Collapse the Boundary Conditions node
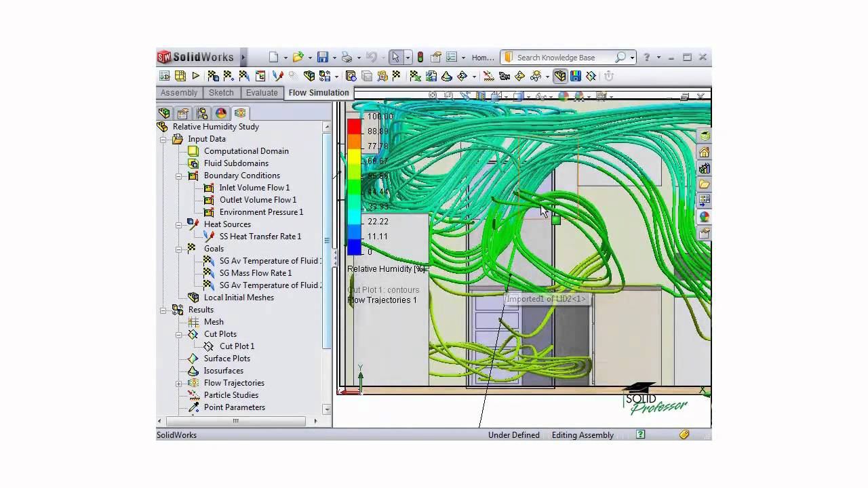Screen dimensions: 868x488 pyautogui.click(x=178, y=176)
